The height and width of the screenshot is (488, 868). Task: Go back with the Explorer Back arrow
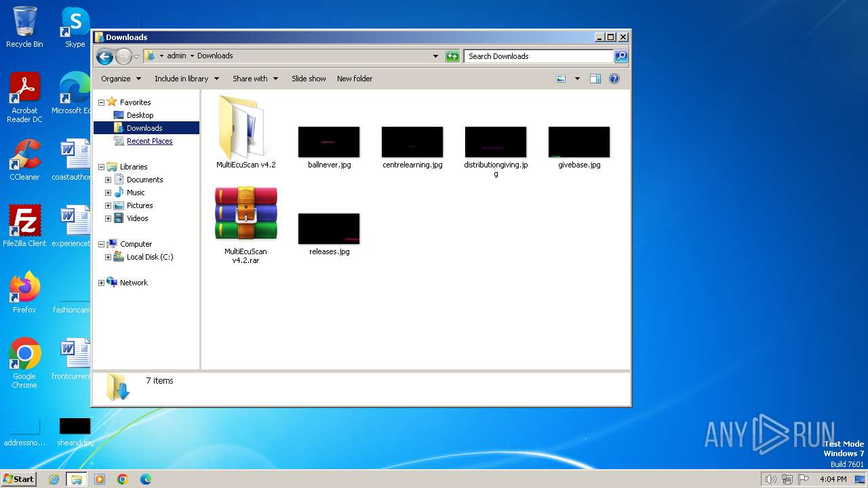104,56
